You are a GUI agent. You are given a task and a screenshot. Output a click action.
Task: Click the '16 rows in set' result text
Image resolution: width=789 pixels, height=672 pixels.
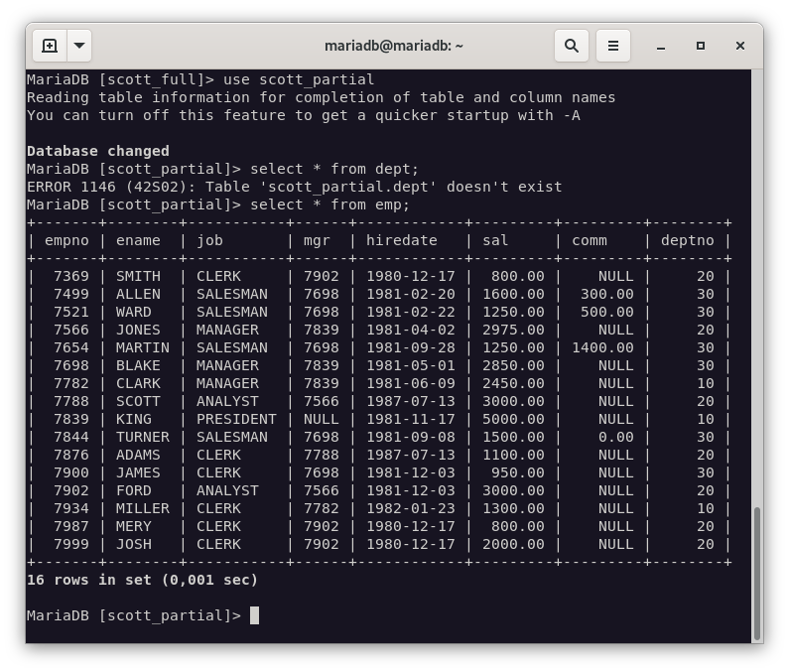coord(142,580)
